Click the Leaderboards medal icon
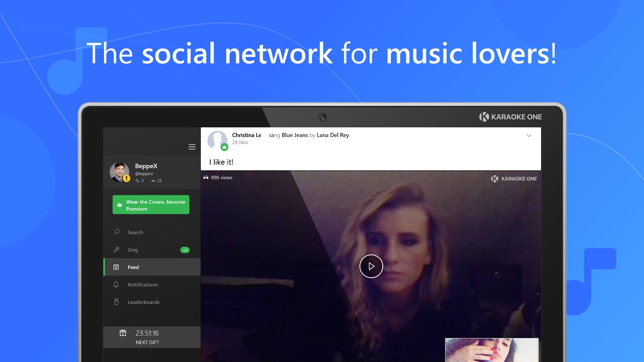Image resolution: width=644 pixels, height=362 pixels. [116, 302]
